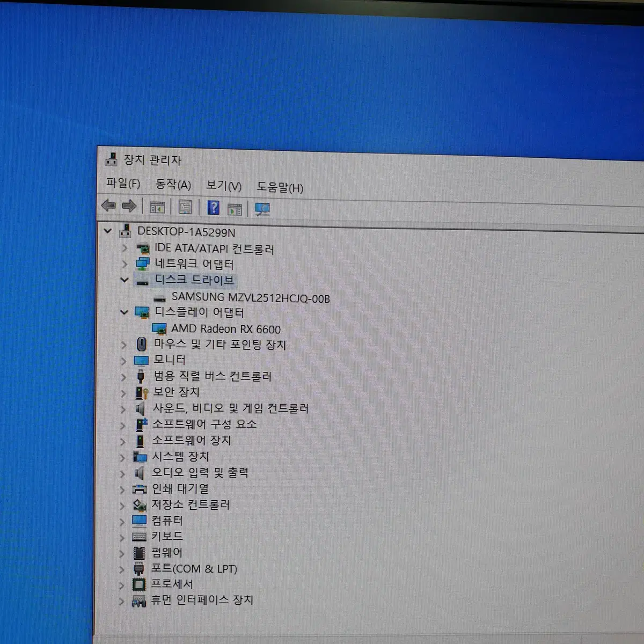The height and width of the screenshot is (644, 644).
Task: Select the 휴먼 인터페이스 장치 label
Action: tap(202, 599)
